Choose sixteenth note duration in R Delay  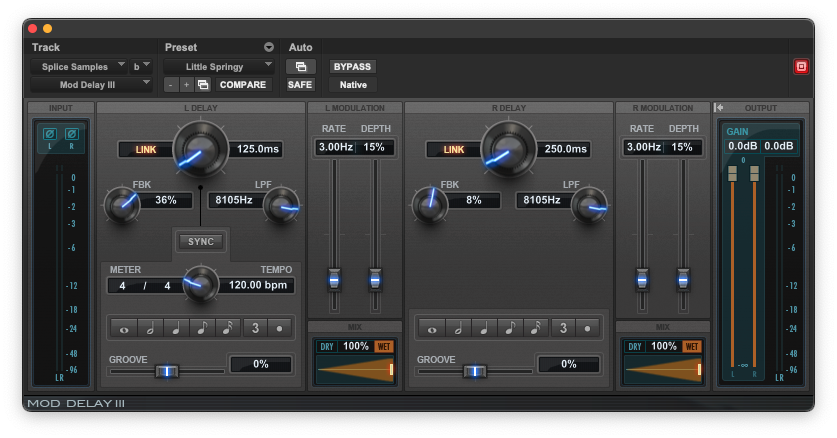point(535,328)
